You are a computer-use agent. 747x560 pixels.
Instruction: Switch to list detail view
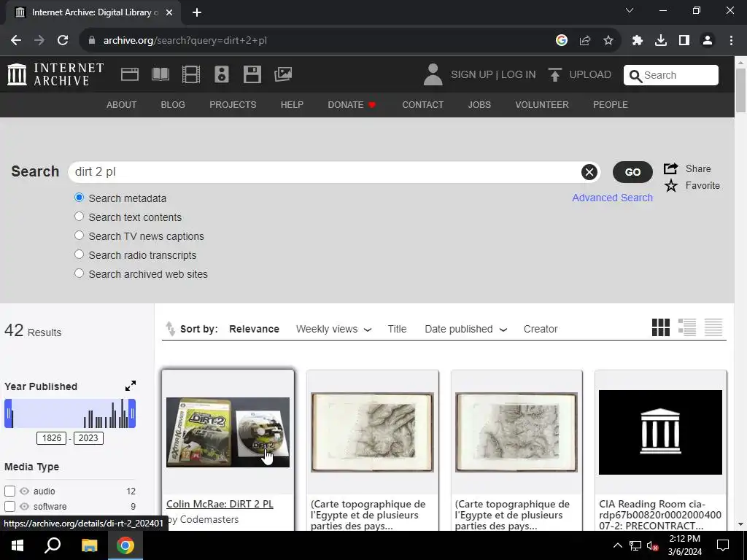click(687, 327)
